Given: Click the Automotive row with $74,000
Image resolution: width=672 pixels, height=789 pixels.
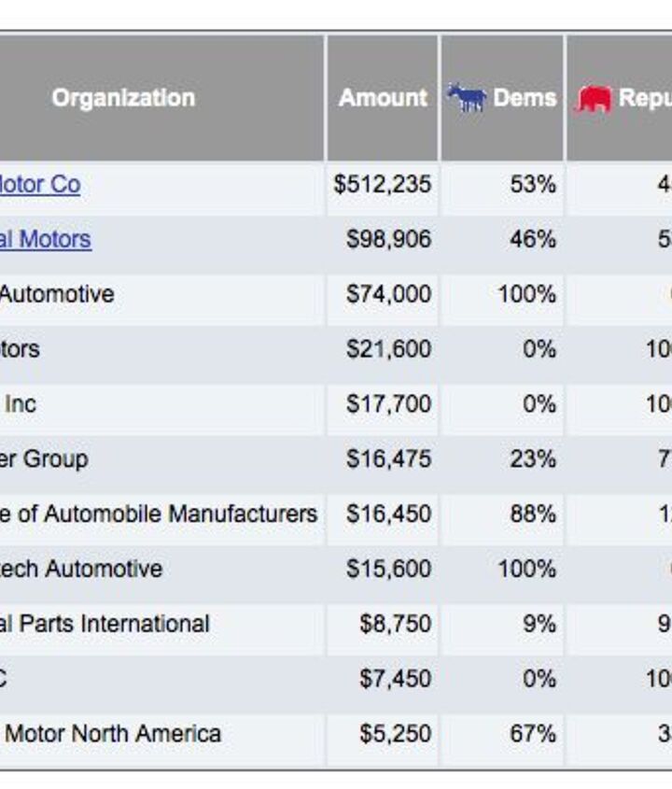Looking at the screenshot, I should [56, 294].
